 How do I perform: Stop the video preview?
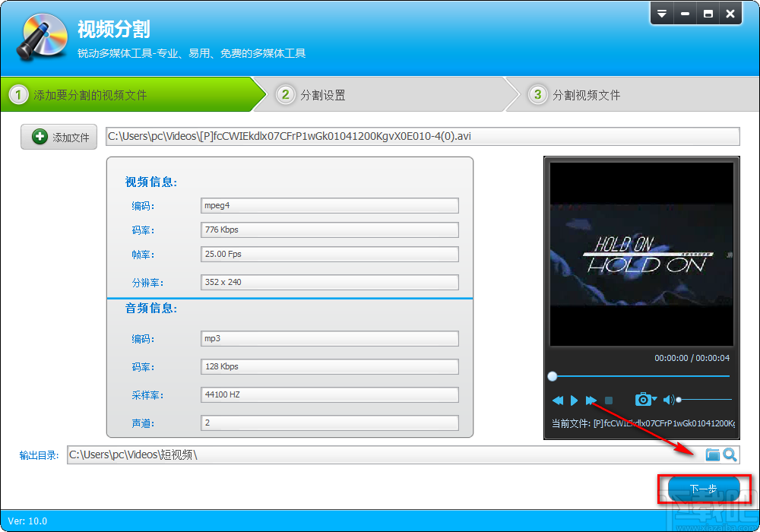coord(609,401)
